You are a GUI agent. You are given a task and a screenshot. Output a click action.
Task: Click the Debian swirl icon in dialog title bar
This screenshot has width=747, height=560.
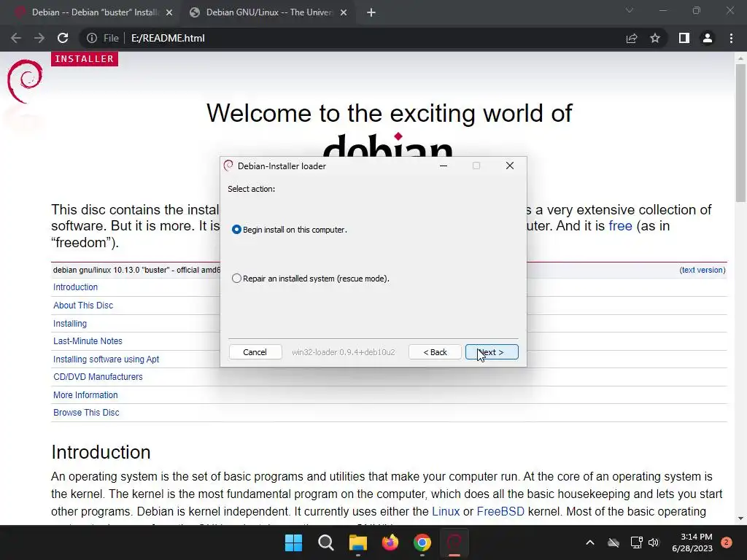228,166
